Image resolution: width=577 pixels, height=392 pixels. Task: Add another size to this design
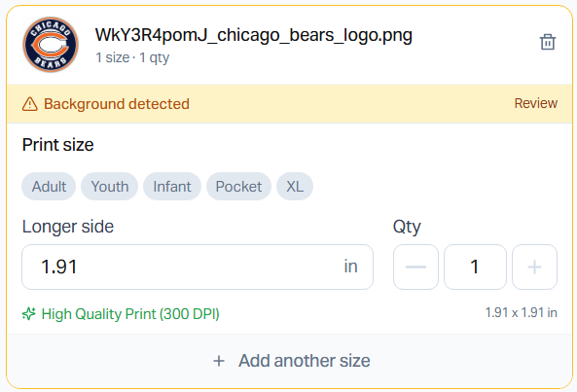pos(289,361)
